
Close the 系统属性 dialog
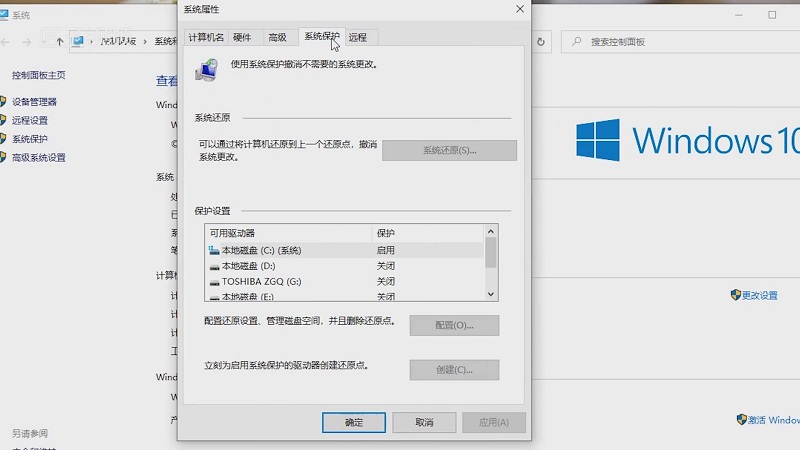520,9
